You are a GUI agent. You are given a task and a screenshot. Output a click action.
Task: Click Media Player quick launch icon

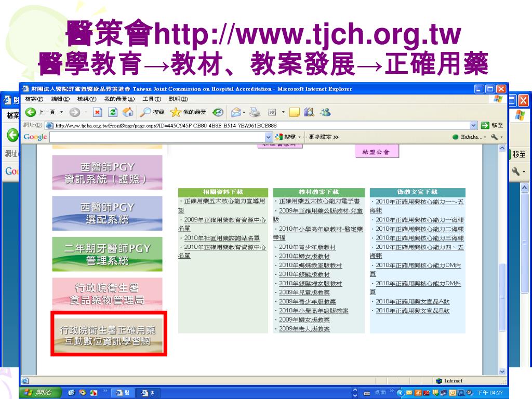pyautogui.click(x=83, y=393)
